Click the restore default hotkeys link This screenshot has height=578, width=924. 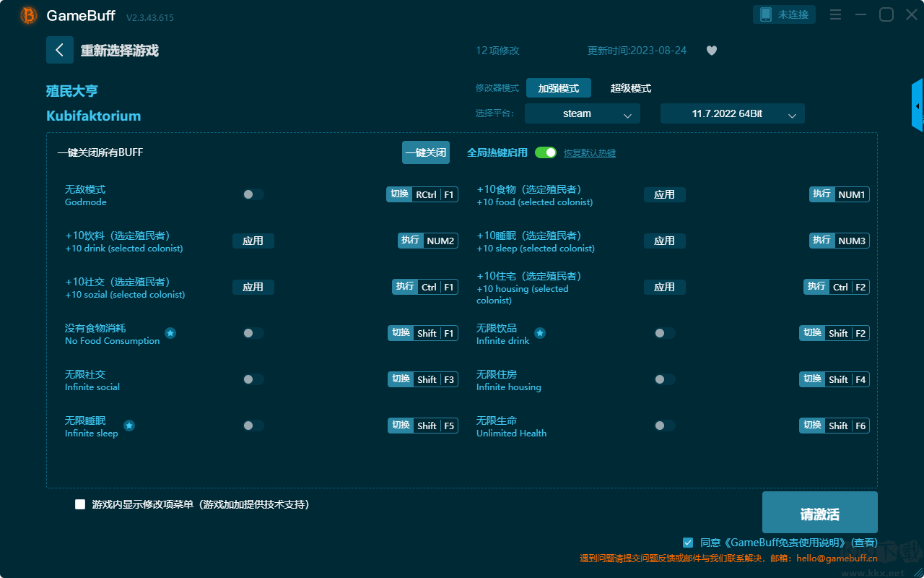click(590, 153)
